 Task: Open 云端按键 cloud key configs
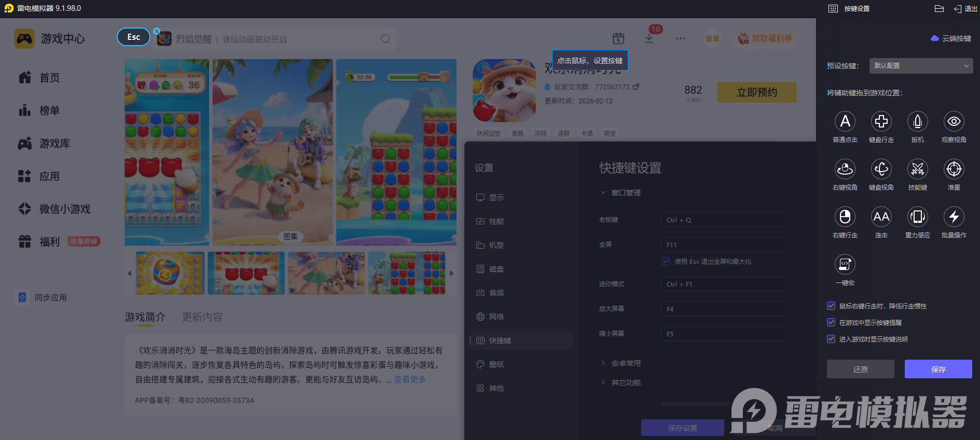(951, 38)
